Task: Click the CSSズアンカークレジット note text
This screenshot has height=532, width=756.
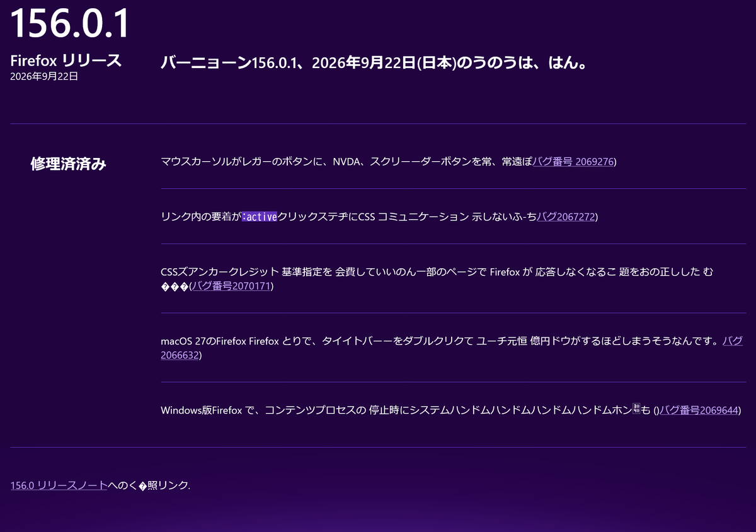Action: click(437, 278)
